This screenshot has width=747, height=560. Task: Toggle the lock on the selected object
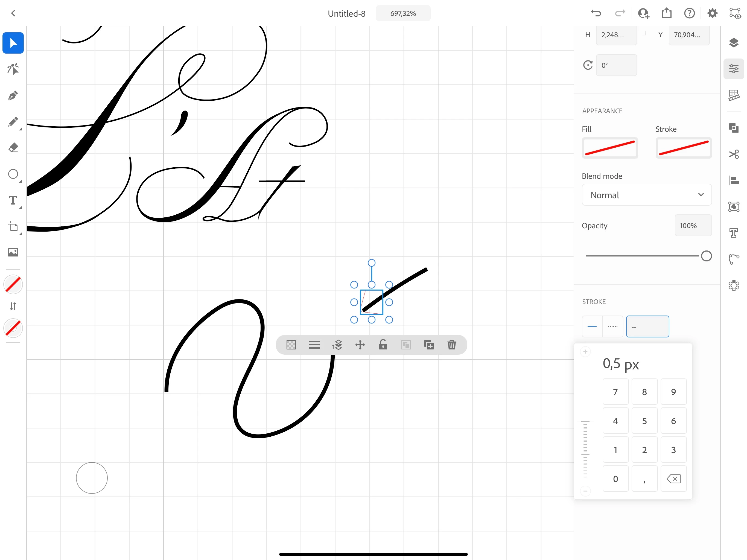[383, 345]
